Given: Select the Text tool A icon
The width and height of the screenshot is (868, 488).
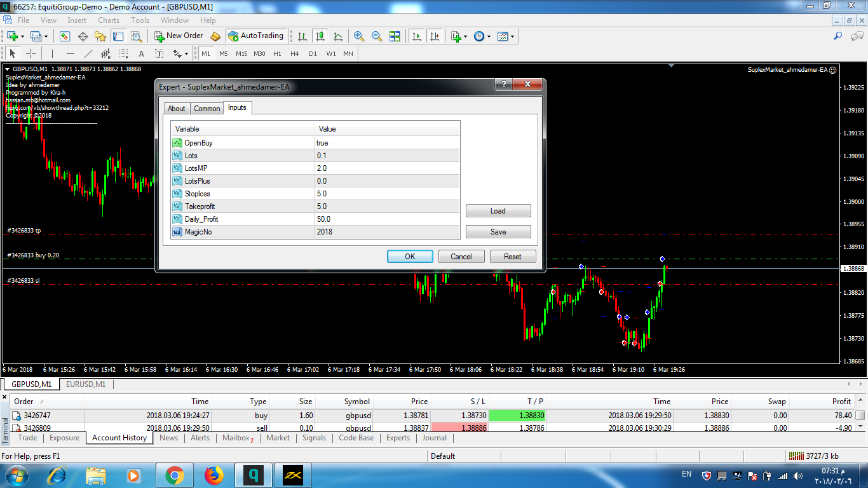Looking at the screenshot, I should pyautogui.click(x=141, y=53).
